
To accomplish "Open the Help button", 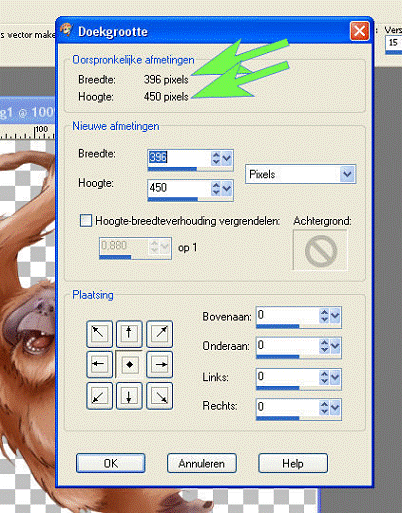I will point(293,463).
